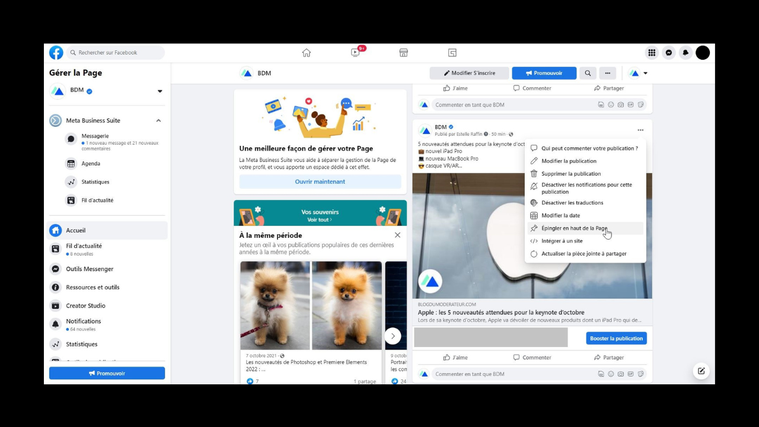Select Supprimer la publication menu entry

pos(585,173)
